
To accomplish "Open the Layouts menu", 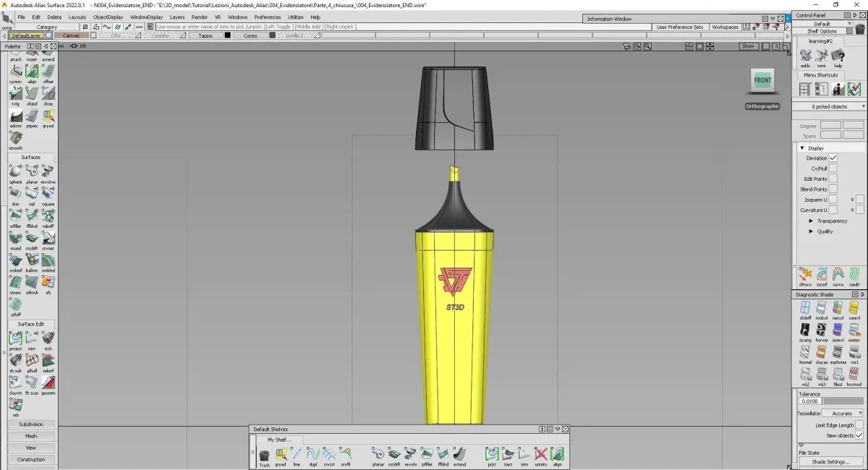I will pos(77,17).
